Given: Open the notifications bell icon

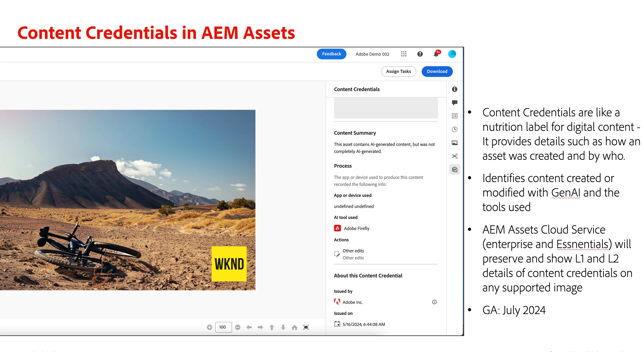Looking at the screenshot, I should pos(436,54).
